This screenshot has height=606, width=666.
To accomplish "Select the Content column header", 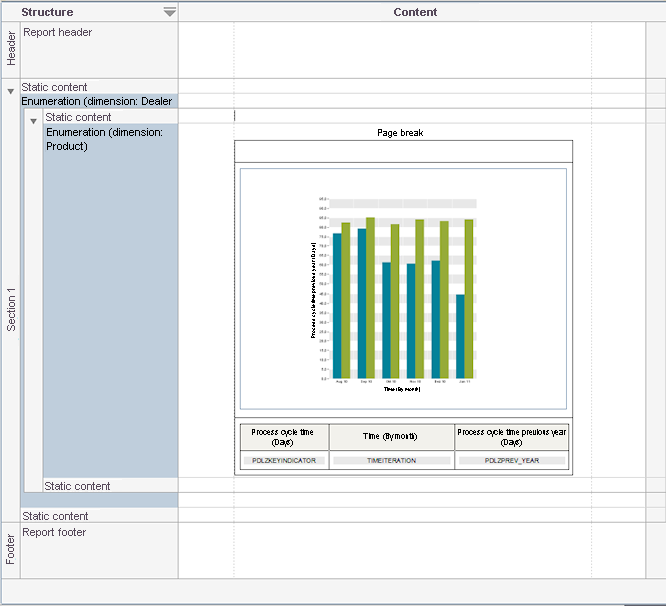I will click(415, 12).
